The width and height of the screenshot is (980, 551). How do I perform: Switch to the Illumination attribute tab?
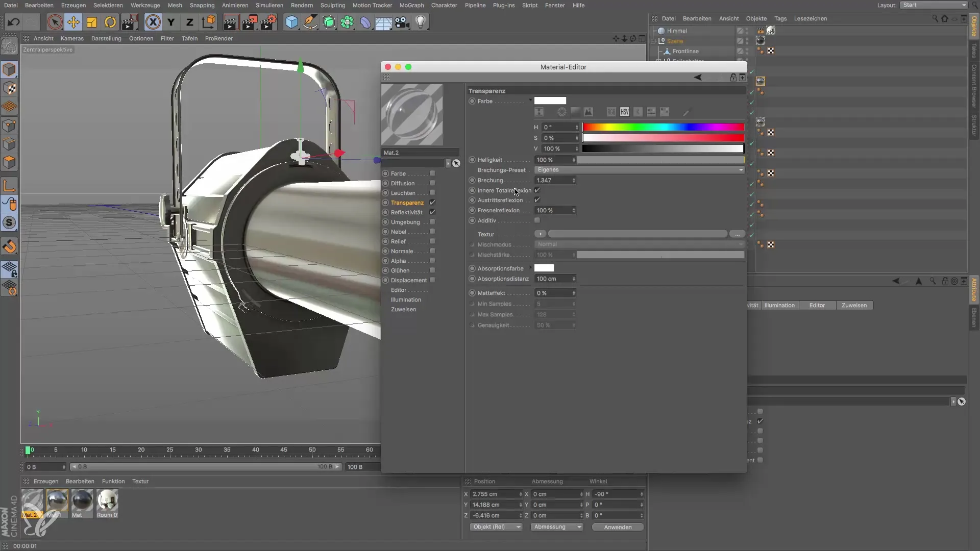point(779,305)
